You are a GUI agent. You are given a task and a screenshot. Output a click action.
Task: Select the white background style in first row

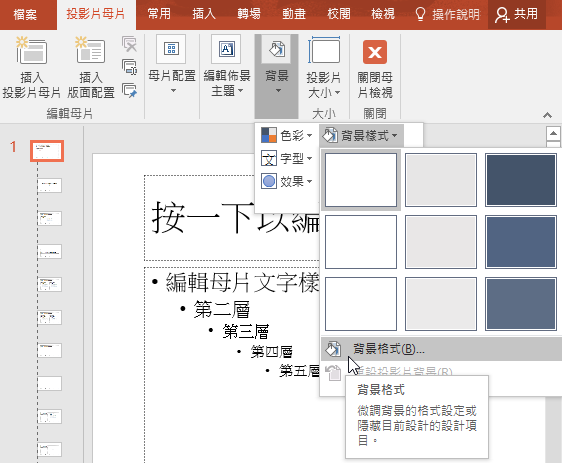click(x=361, y=180)
